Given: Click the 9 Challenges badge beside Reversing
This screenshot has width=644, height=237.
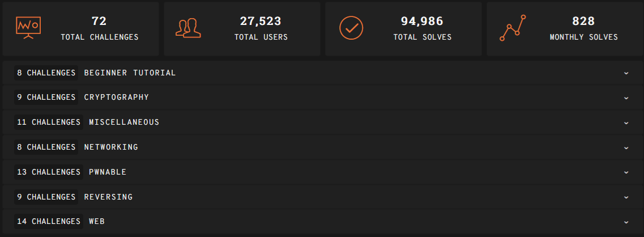Looking at the screenshot, I should point(46,197).
